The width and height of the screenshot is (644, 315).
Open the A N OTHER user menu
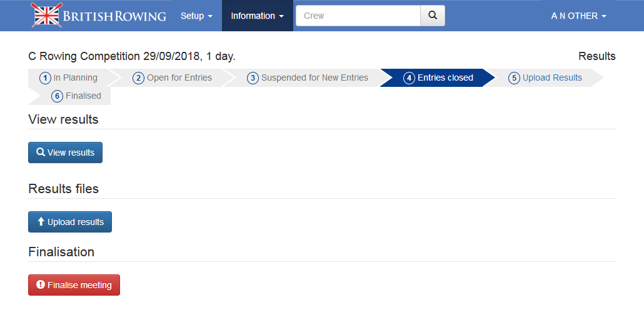(x=578, y=16)
